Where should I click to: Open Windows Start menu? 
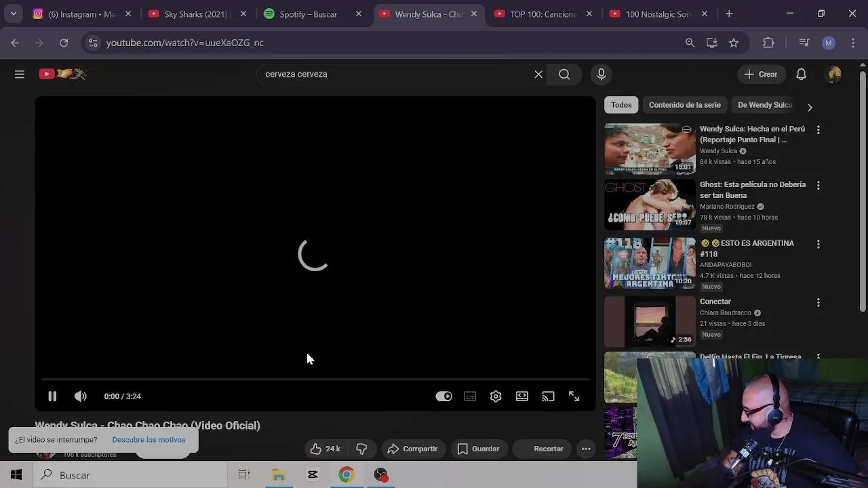click(16, 475)
